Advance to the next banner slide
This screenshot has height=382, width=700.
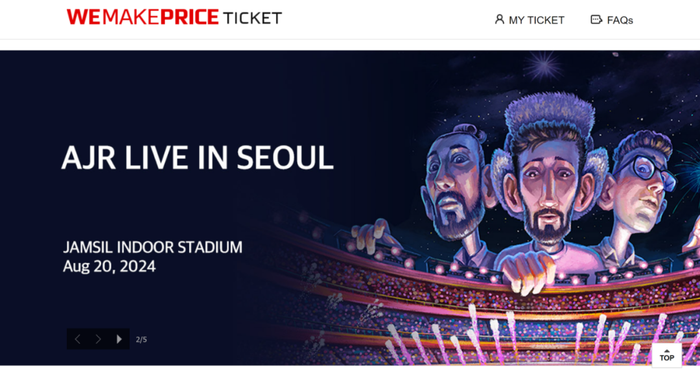(98, 339)
